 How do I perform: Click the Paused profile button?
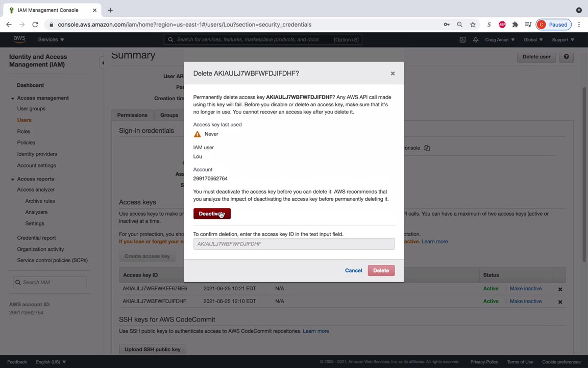point(553,25)
